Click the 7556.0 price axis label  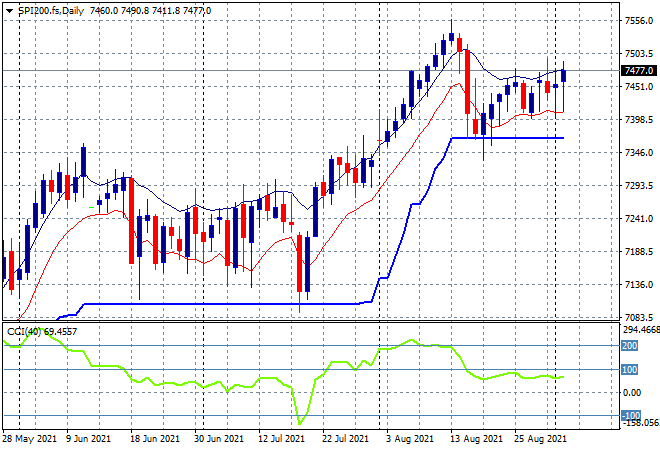point(639,21)
